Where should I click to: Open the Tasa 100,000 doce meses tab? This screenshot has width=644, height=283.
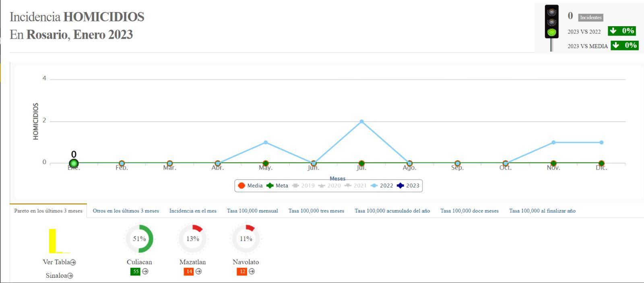click(469, 211)
